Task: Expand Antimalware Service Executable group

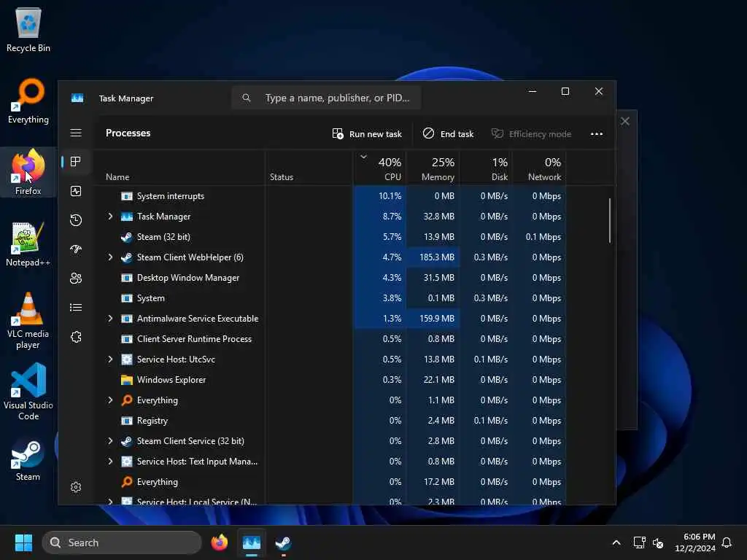Action: coord(111,318)
